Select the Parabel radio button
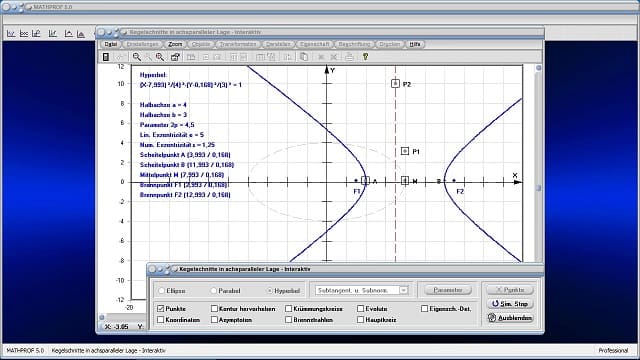The image size is (640, 360). coord(213,291)
